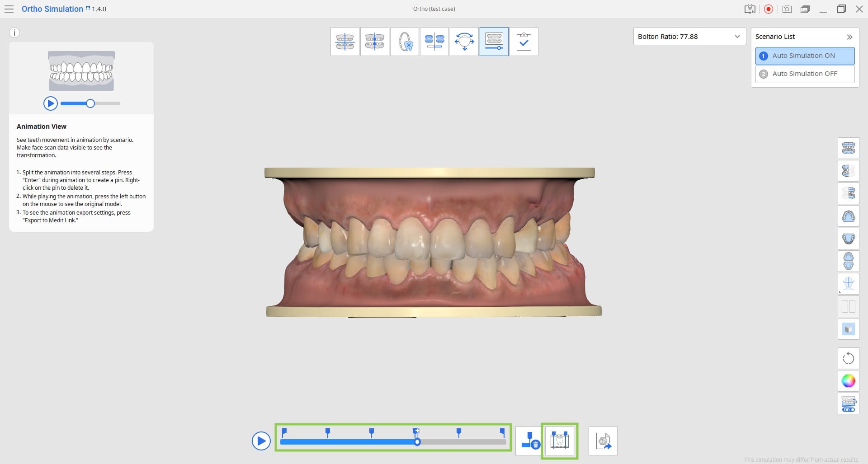The height and width of the screenshot is (464, 868).
Task: Collapse the Scenario List panel
Action: click(x=849, y=37)
